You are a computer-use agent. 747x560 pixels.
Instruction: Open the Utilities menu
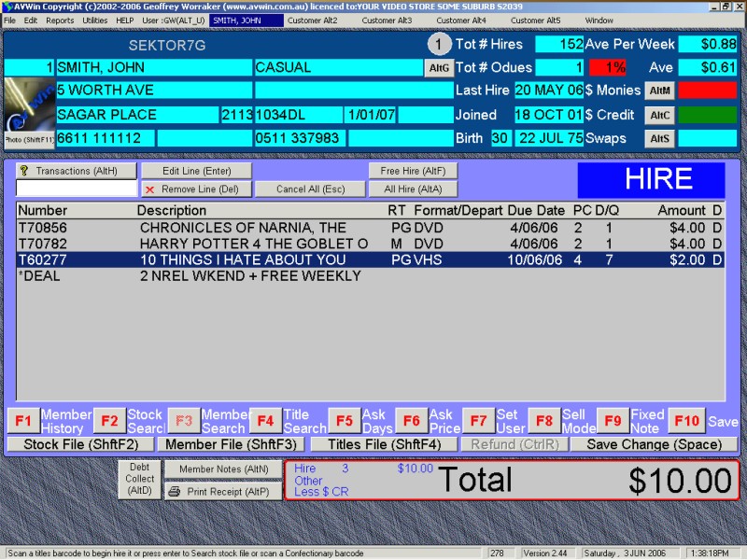95,20
